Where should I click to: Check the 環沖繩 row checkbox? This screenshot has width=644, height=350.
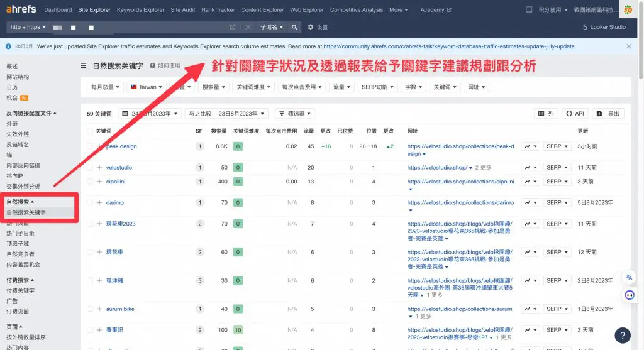(89, 281)
